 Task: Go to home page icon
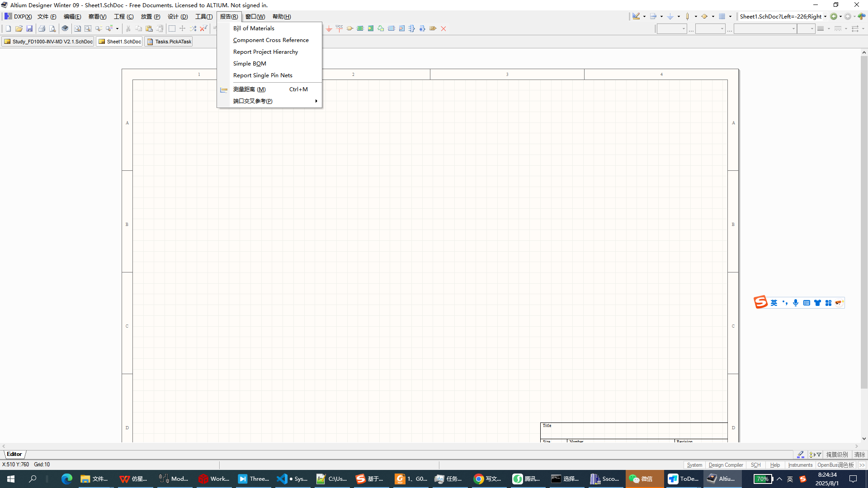(x=862, y=16)
